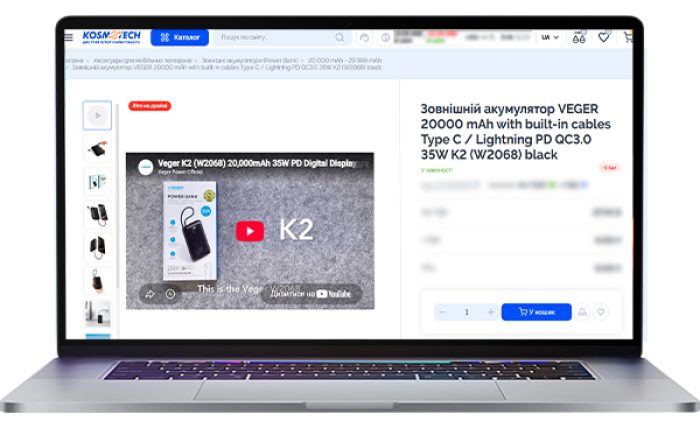
Task: Toggle favorite heart beside the cart button
Action: point(601,312)
